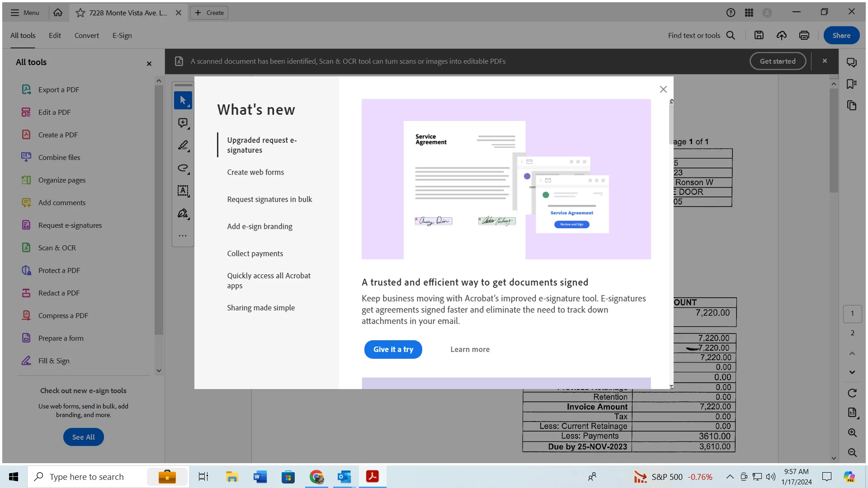Click the Zoom in magnifier icon
The height and width of the screenshot is (488, 868).
(852, 432)
